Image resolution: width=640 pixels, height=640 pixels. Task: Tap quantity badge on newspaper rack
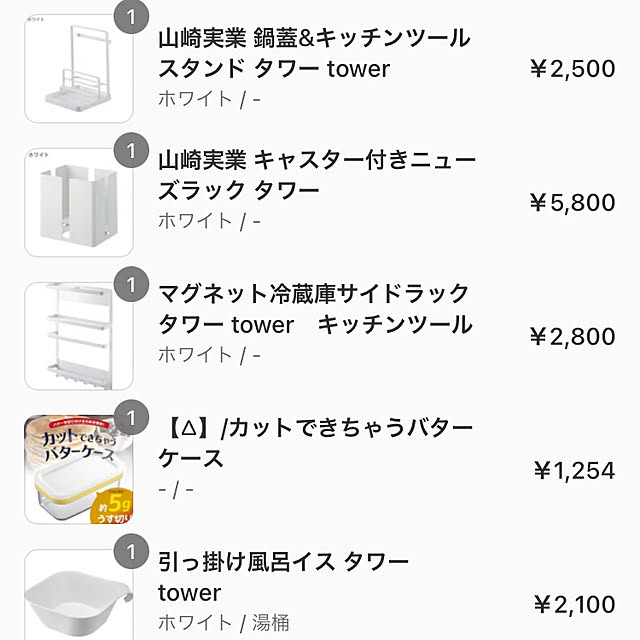[131, 150]
